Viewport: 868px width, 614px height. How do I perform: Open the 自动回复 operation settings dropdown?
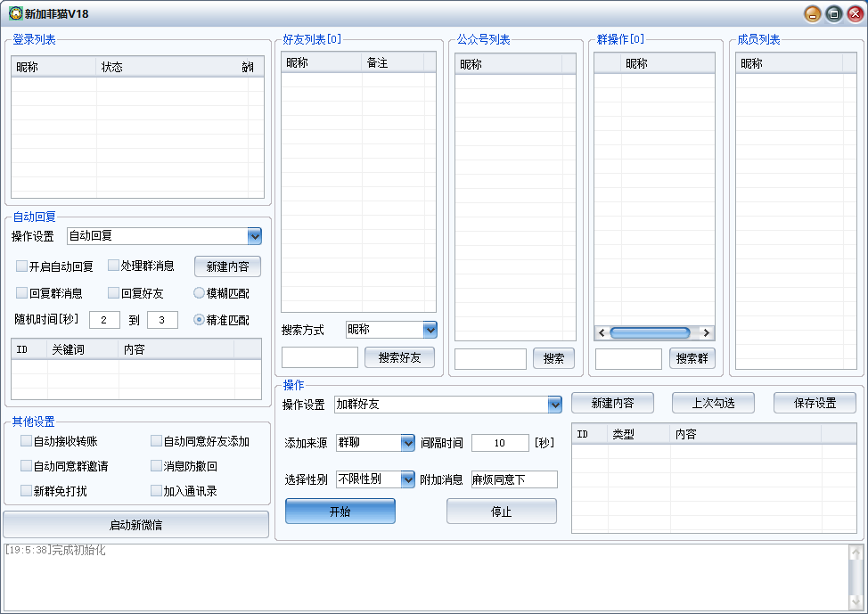click(x=254, y=236)
